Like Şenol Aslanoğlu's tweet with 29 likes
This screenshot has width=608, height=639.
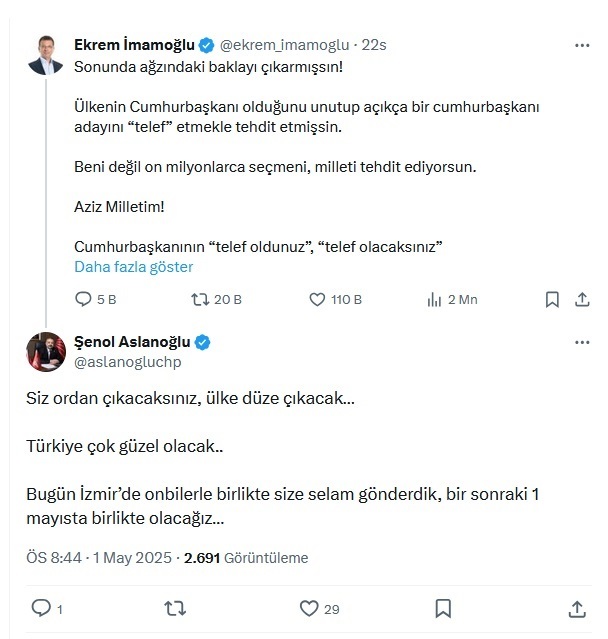pos(310,607)
